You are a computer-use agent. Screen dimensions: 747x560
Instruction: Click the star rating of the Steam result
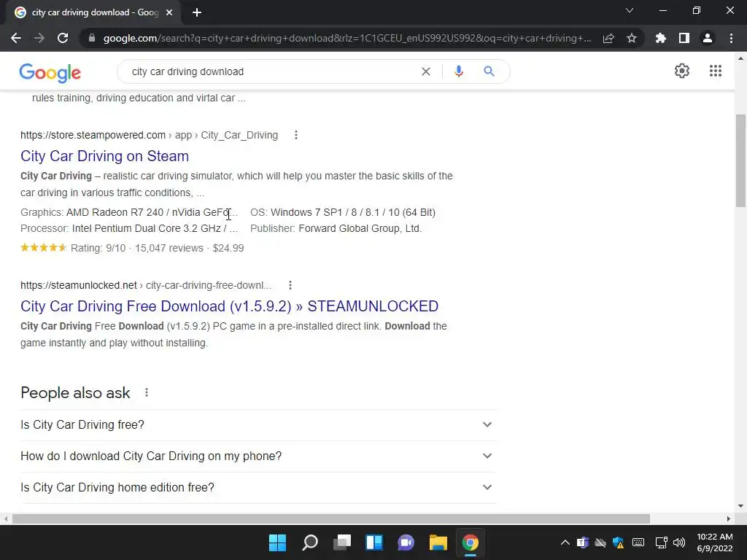click(43, 248)
